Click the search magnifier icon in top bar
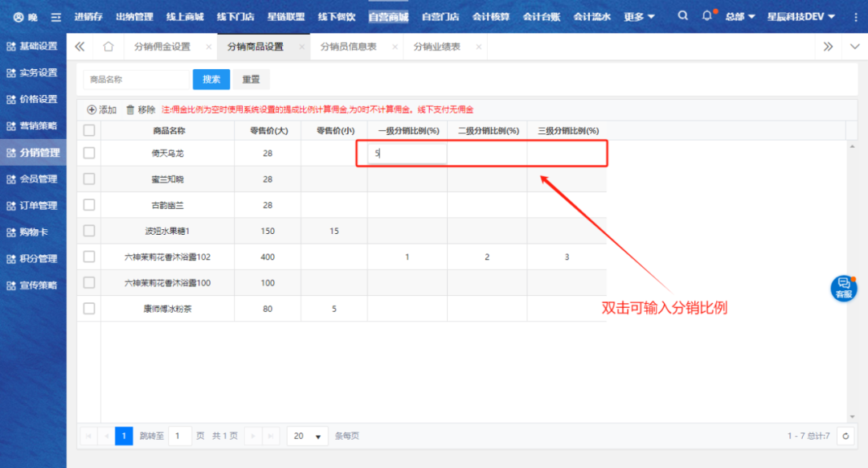 tap(682, 16)
